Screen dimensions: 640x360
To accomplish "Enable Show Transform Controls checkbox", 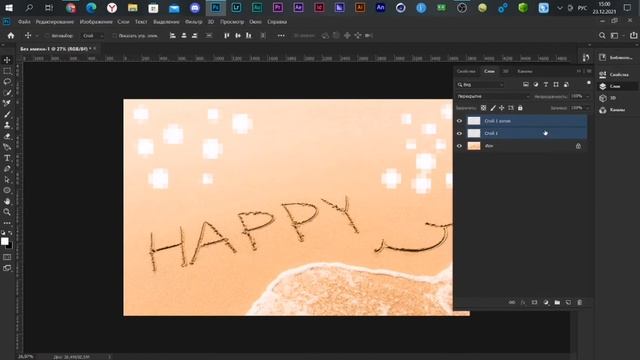I will coord(114,36).
